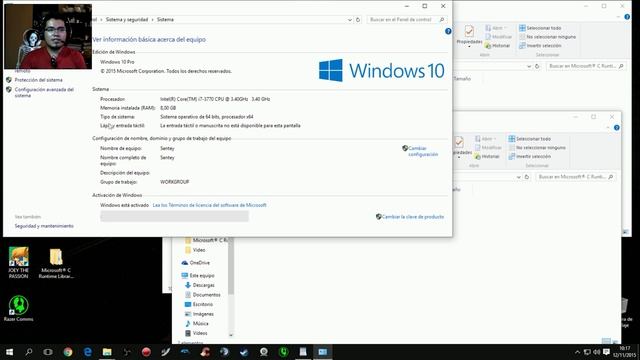Open Documentos in navigation pane

coord(203,295)
